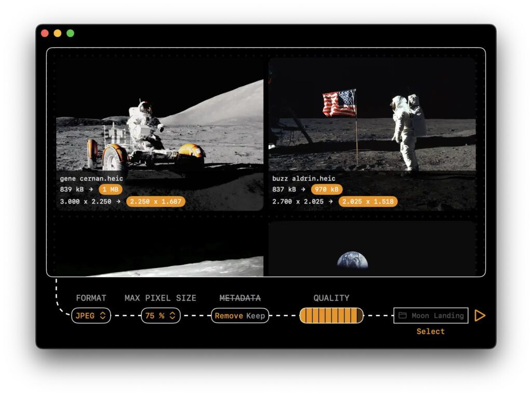Click the Select link under destination folder
This screenshot has height=396, width=532.
[x=430, y=331]
